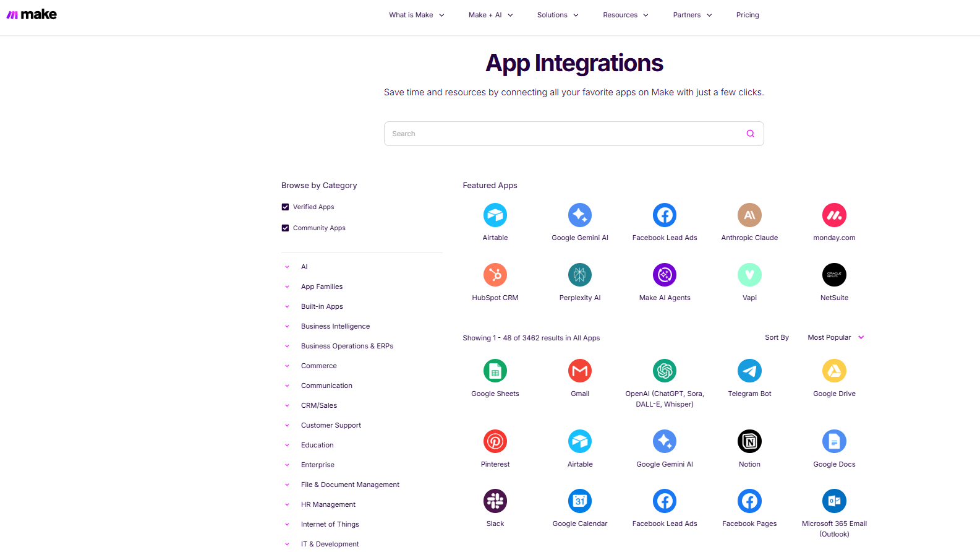This screenshot has width=980, height=552.
Task: Open the Slack app icon
Action: point(495,501)
